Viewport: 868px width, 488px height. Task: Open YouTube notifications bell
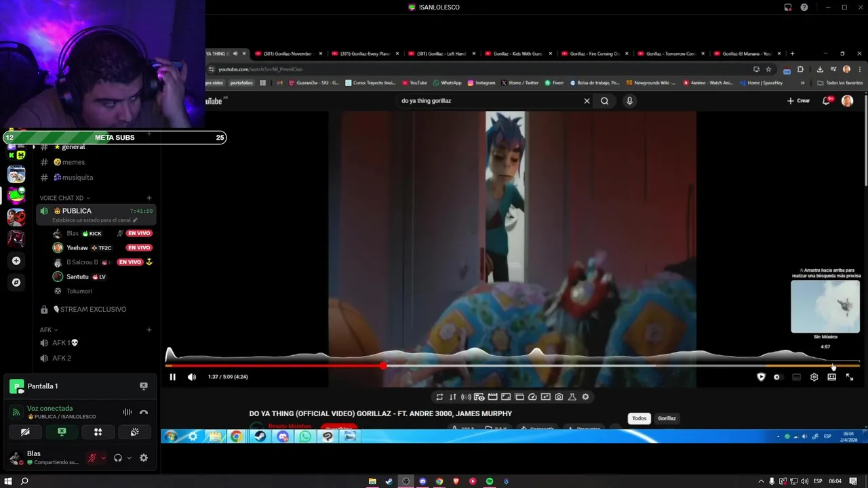[x=826, y=101]
